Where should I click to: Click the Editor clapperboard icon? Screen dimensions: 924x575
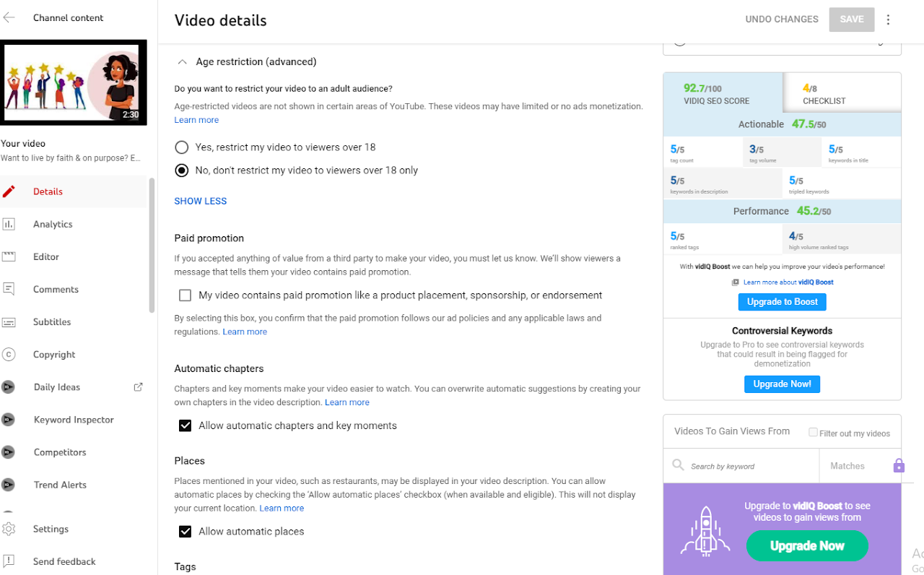(9, 256)
